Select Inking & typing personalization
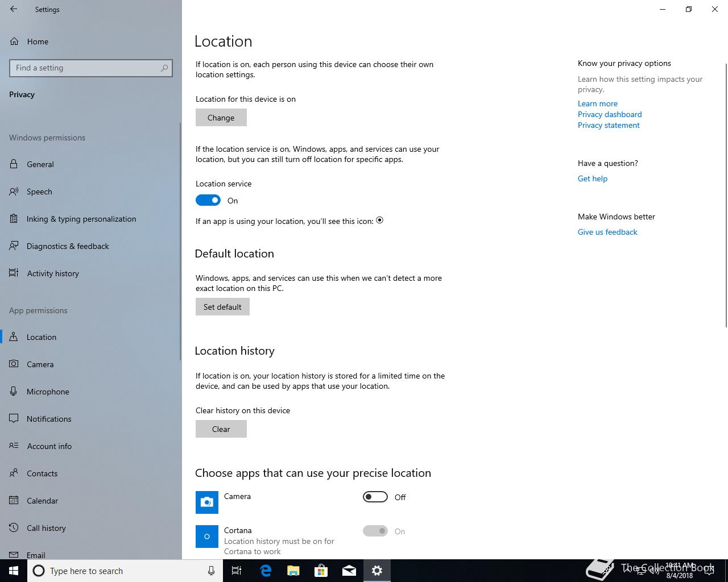This screenshot has height=582, width=728. 90,219
